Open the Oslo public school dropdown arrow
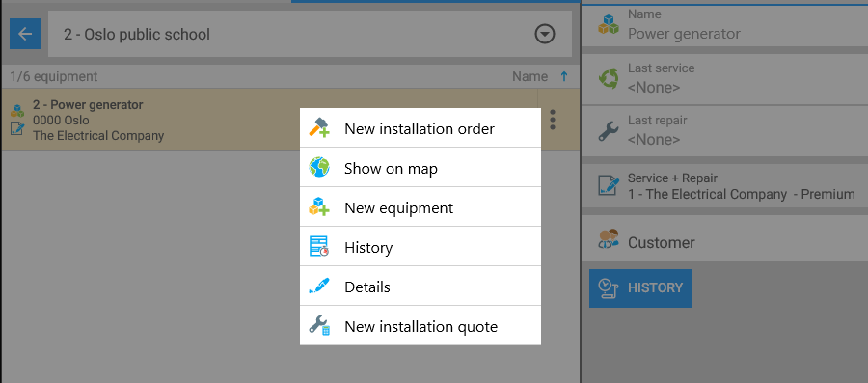Image resolution: width=868 pixels, height=383 pixels. 545,35
